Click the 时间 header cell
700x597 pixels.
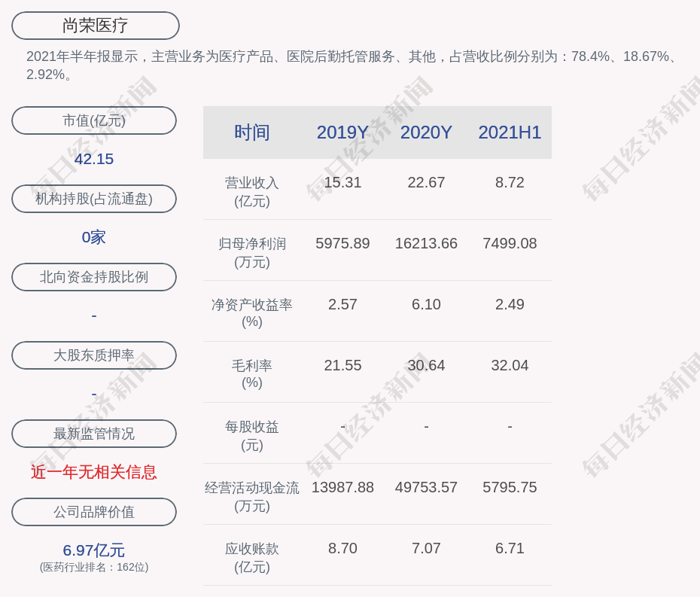251,132
